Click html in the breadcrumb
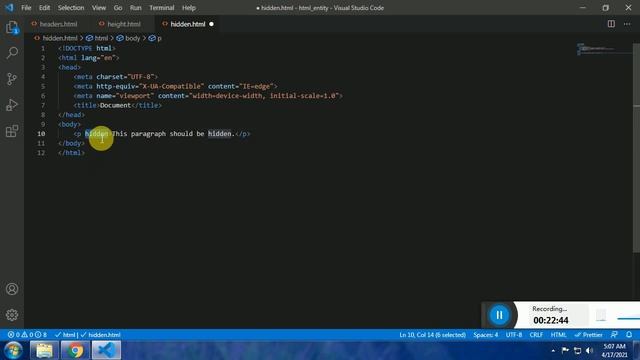640x360 pixels. [101, 38]
